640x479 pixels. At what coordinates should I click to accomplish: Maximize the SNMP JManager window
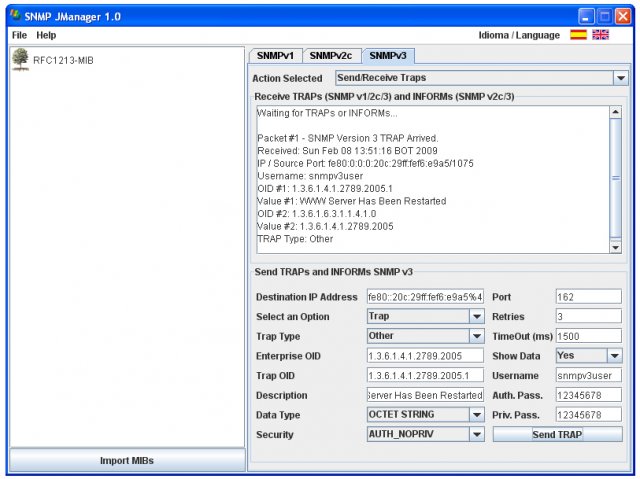[604, 16]
